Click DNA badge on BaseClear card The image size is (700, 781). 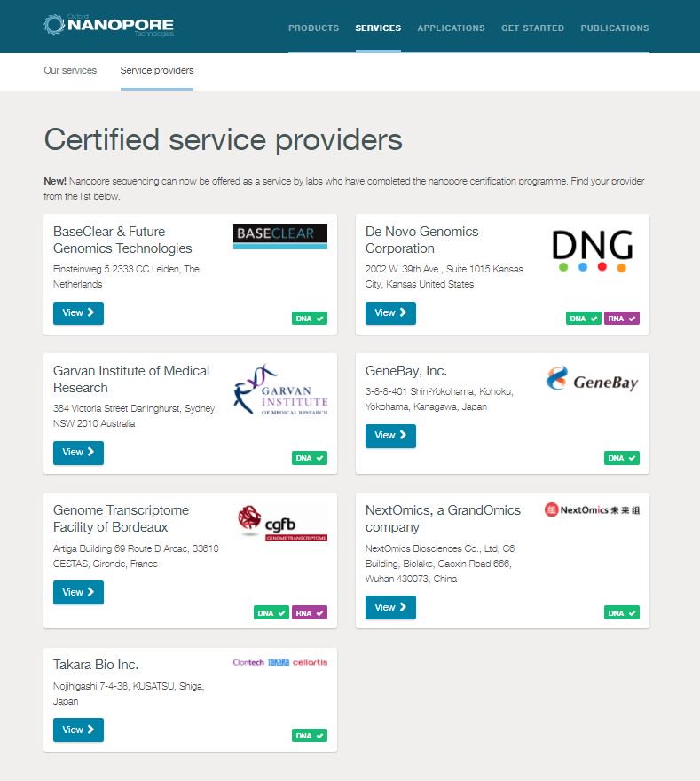point(310,319)
